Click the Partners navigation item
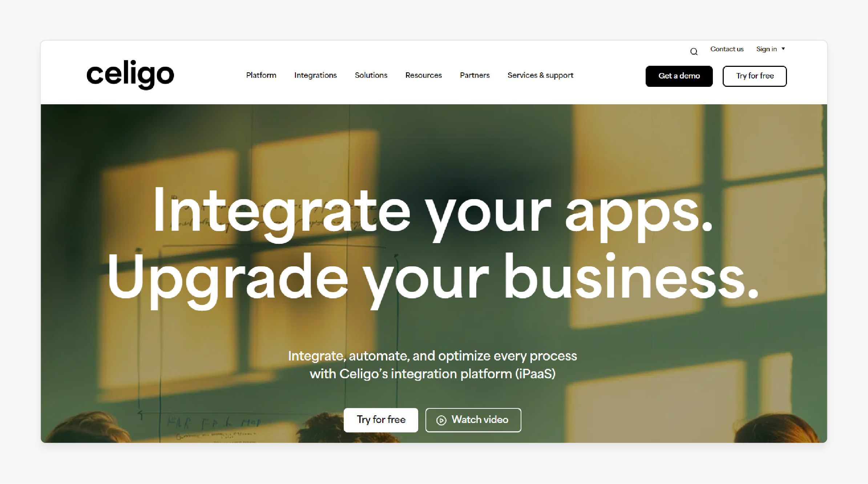 pyautogui.click(x=474, y=75)
